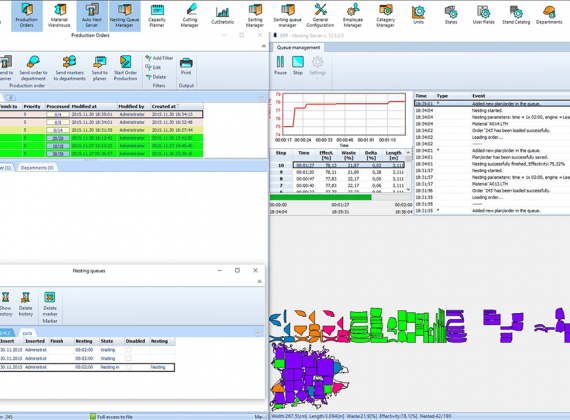Image resolution: width=570 pixels, height=420 pixels.
Task: Collapse the Nesting queues ribbon
Action: (x=259, y=281)
